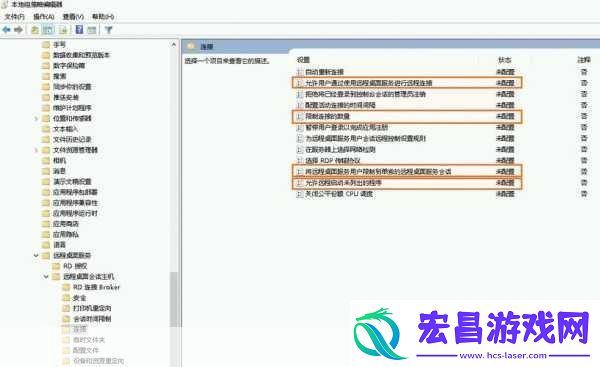Select the 临时文件夹 tree item
The image size is (600, 367).
89,340
